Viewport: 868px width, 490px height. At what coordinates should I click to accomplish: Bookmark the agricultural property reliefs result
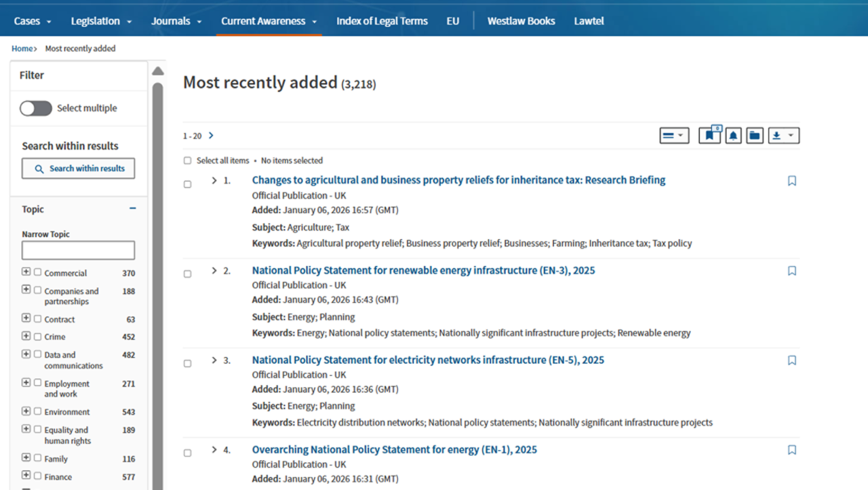tap(791, 181)
